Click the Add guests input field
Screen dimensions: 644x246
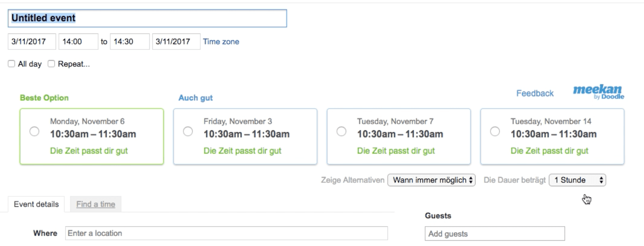click(x=495, y=234)
